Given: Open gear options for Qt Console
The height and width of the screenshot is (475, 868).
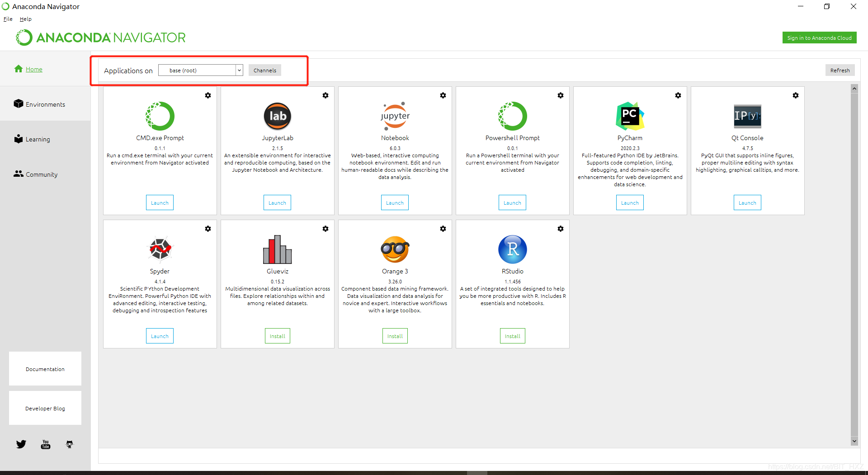Looking at the screenshot, I should 796,95.
